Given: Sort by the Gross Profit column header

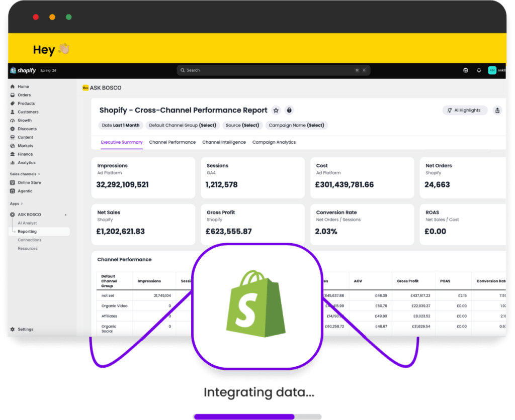Looking at the screenshot, I should pyautogui.click(x=407, y=281).
